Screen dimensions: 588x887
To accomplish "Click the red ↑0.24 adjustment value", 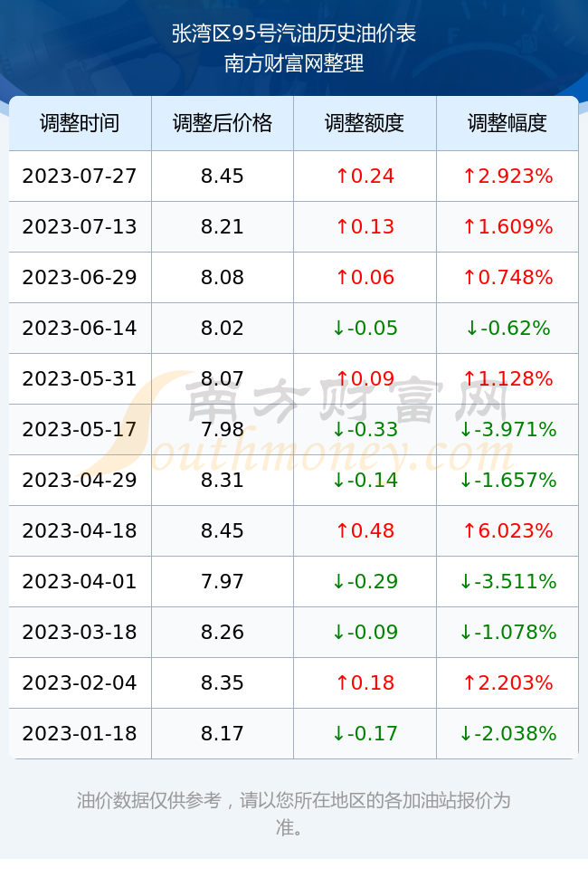I will click(x=365, y=176).
